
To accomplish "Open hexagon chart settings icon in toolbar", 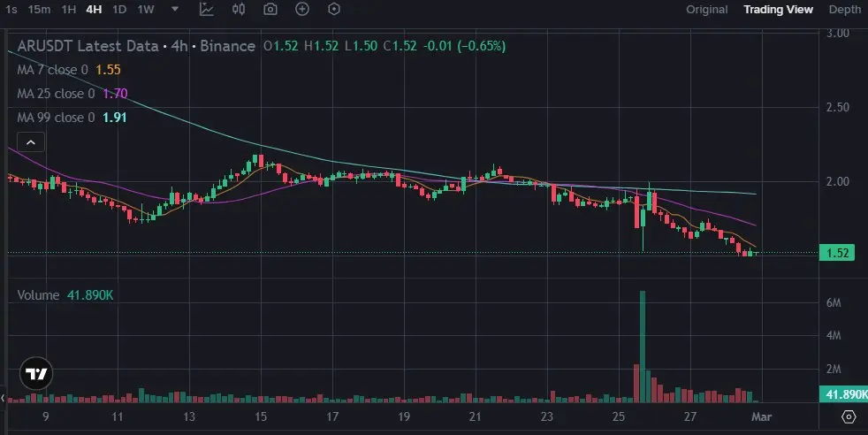I will pyautogui.click(x=334, y=10).
